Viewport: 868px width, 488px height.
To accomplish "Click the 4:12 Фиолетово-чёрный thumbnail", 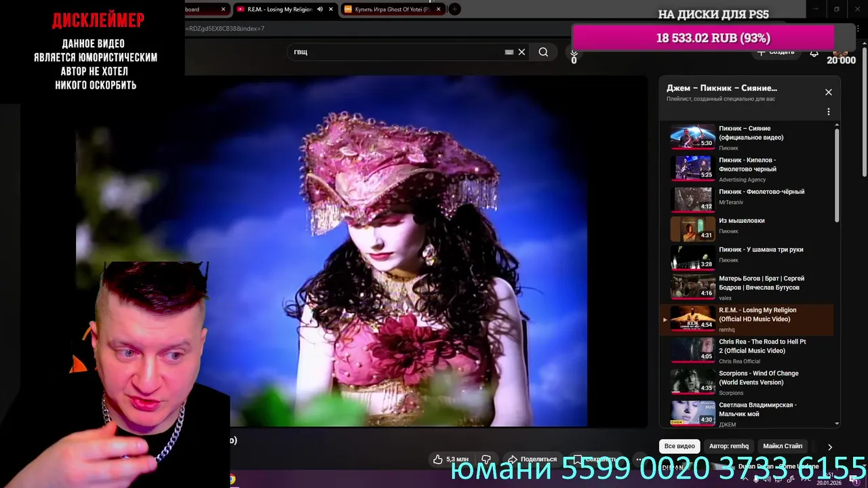I will (x=692, y=199).
